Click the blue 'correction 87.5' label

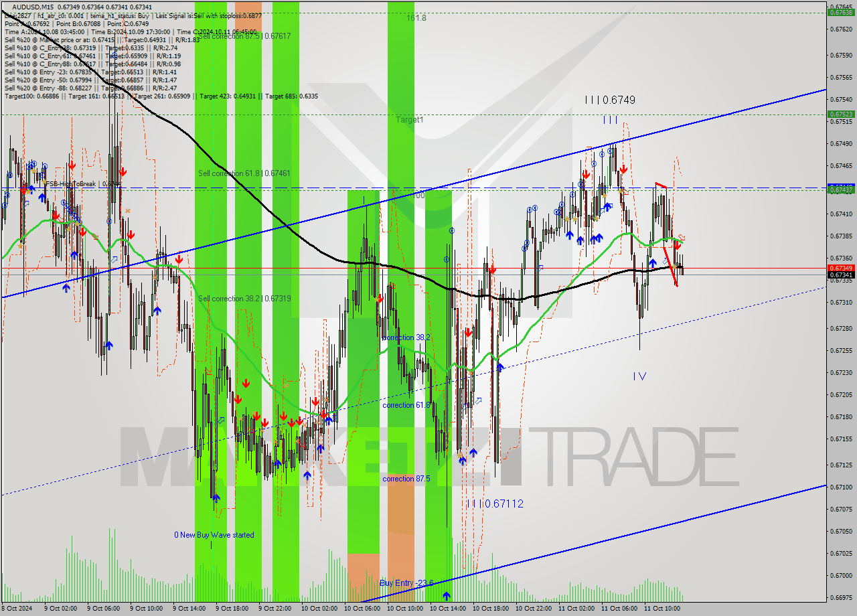406,479
